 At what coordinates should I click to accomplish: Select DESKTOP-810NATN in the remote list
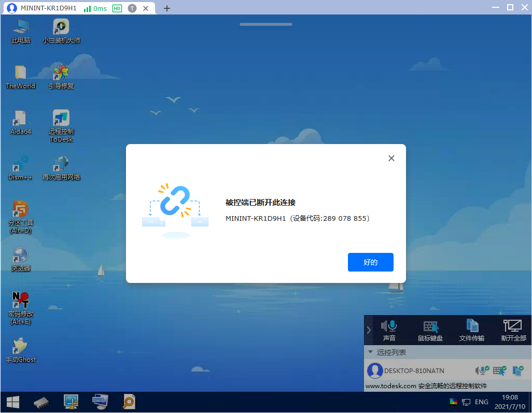pos(414,371)
